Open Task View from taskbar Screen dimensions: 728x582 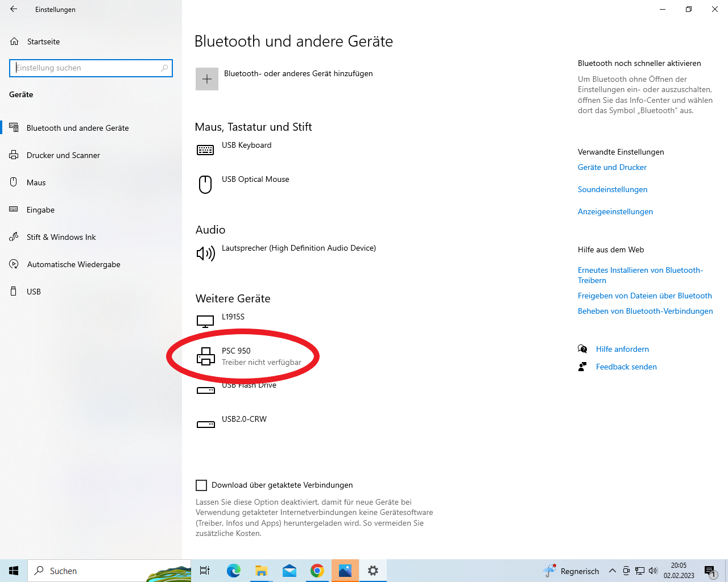pyautogui.click(x=205, y=571)
